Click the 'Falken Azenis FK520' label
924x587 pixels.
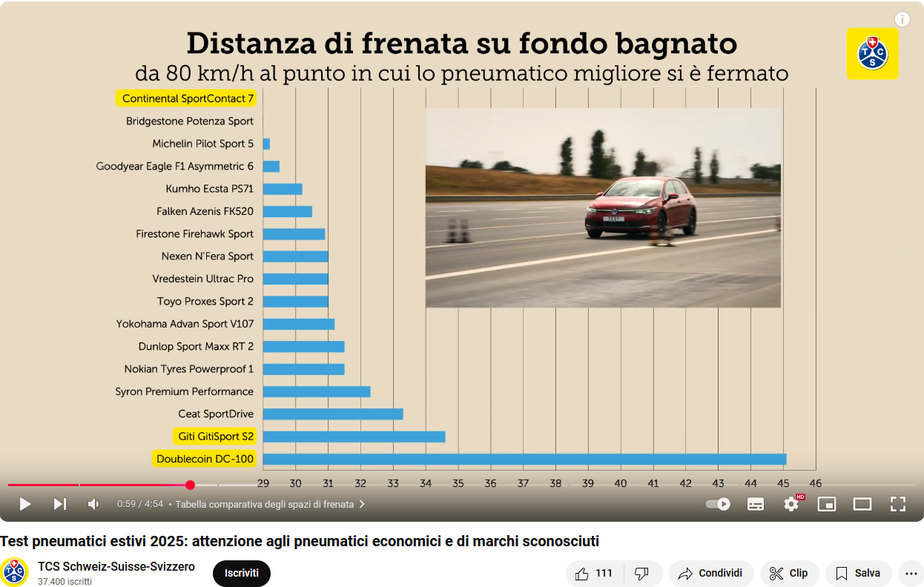click(205, 211)
